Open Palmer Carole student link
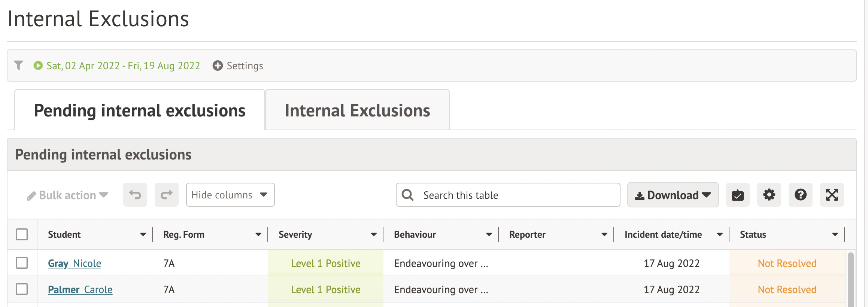The height and width of the screenshot is (307, 868). pyautogui.click(x=80, y=290)
